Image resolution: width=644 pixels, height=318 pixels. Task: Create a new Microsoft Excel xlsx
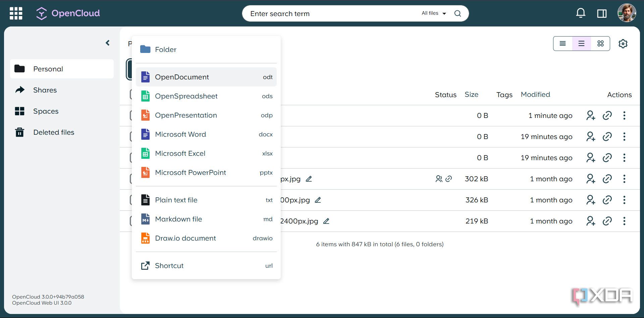pyautogui.click(x=206, y=153)
